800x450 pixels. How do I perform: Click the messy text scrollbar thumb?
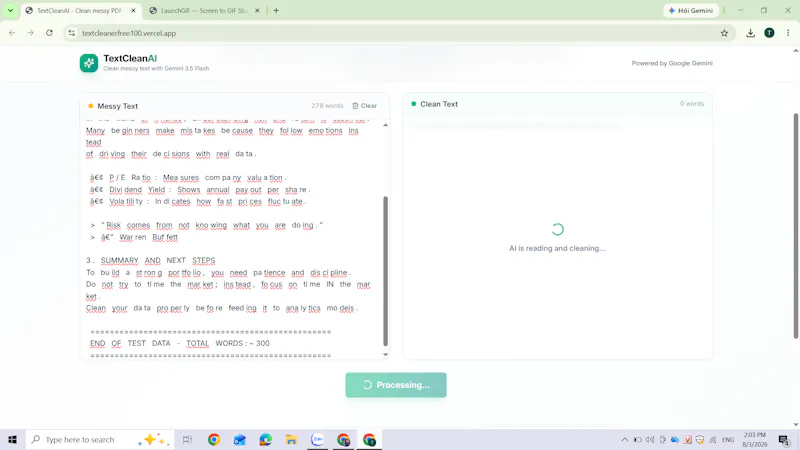click(x=385, y=271)
